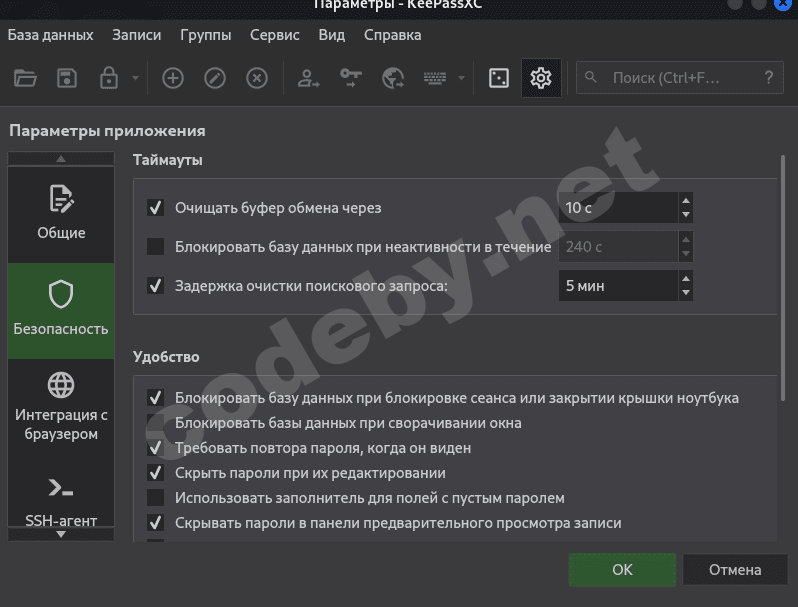798x607 pixels.
Task: Click the settings panel vertical scrollbar
Action: click(783, 278)
